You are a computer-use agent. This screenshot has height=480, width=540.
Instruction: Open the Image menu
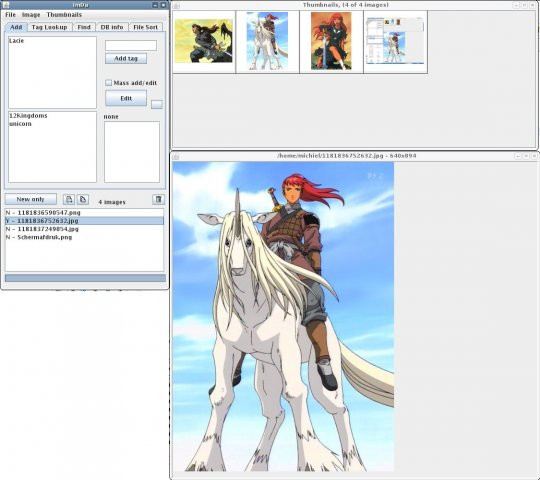31,15
